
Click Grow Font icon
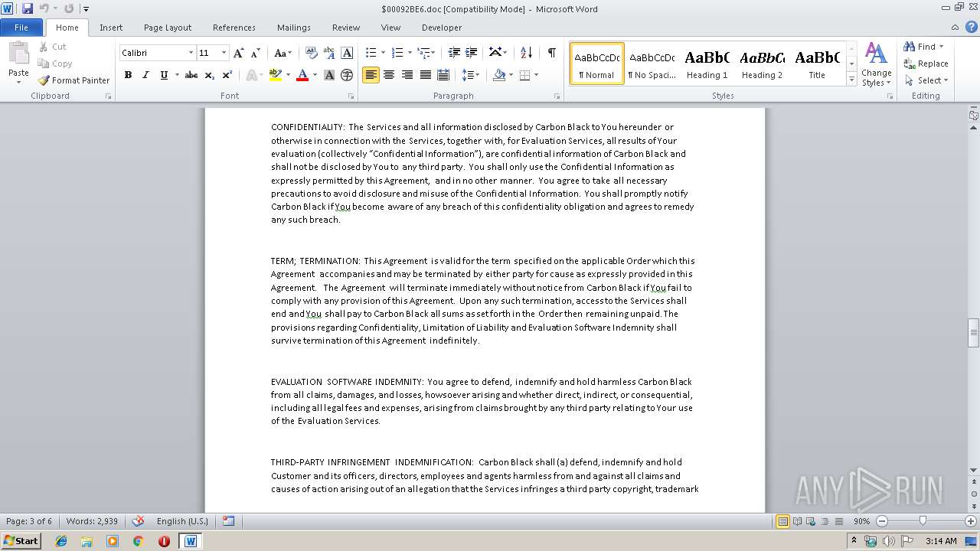pyautogui.click(x=239, y=53)
